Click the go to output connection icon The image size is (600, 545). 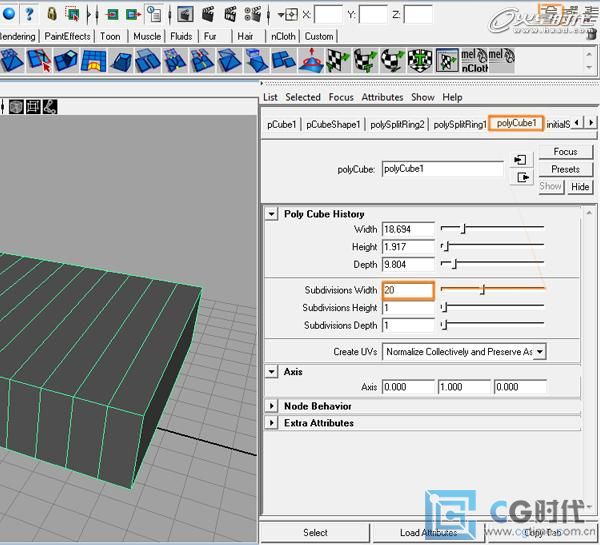pyautogui.click(x=522, y=177)
